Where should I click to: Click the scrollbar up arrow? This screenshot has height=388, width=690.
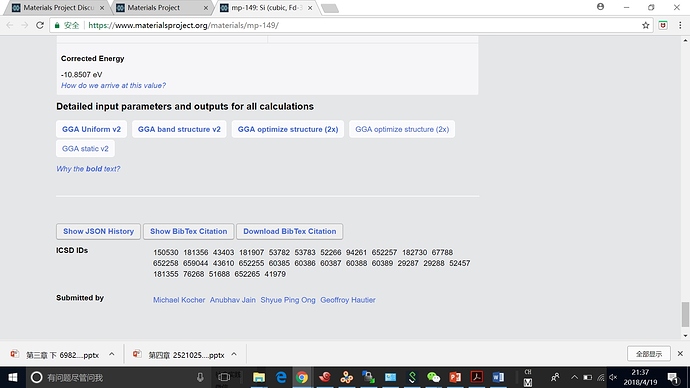point(685,40)
